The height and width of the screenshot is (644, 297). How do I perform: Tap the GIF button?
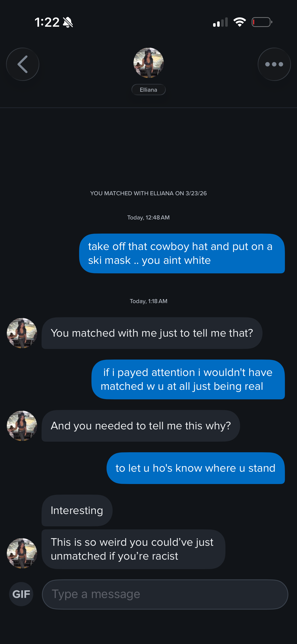(21, 594)
